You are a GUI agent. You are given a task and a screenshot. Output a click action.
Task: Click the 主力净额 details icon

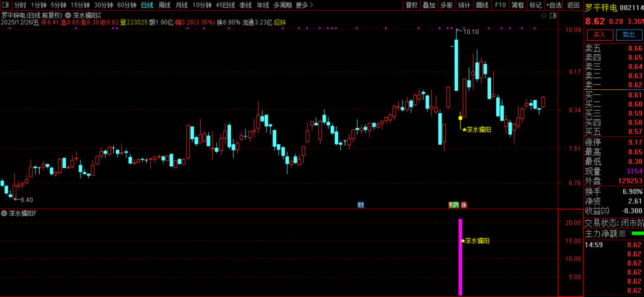click(622, 233)
